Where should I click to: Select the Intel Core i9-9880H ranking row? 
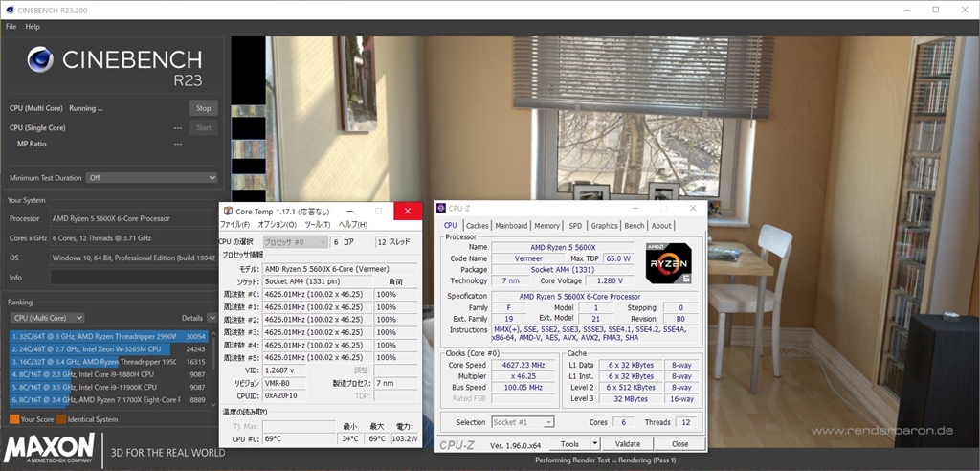109,374
